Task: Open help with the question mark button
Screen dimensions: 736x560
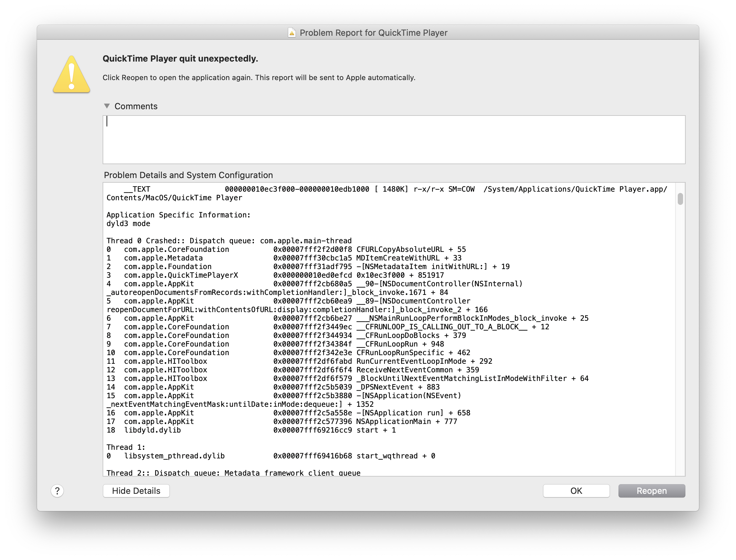Action: (57, 491)
